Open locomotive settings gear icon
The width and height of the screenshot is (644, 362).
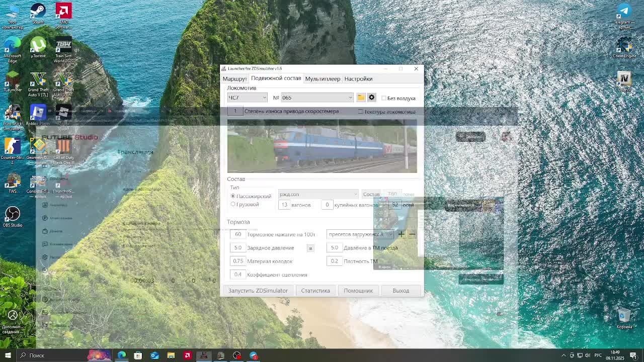[x=371, y=98]
